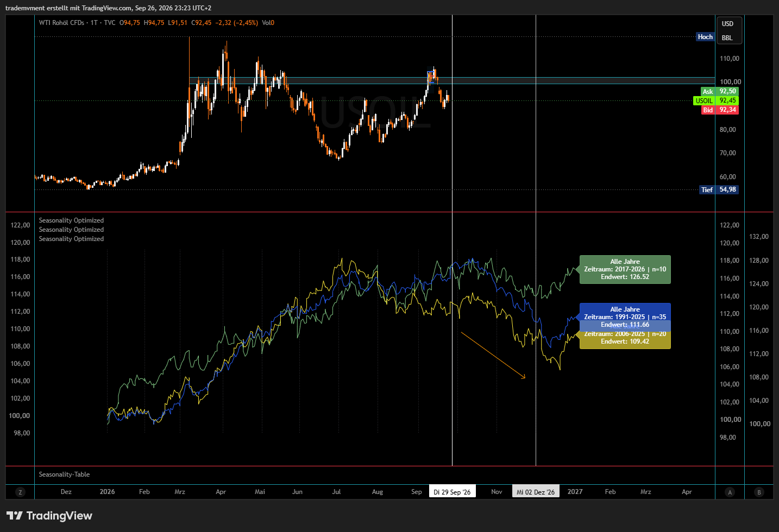Open the Seasonality-Table pane label
Viewport: 779px width, 532px height.
[64, 474]
